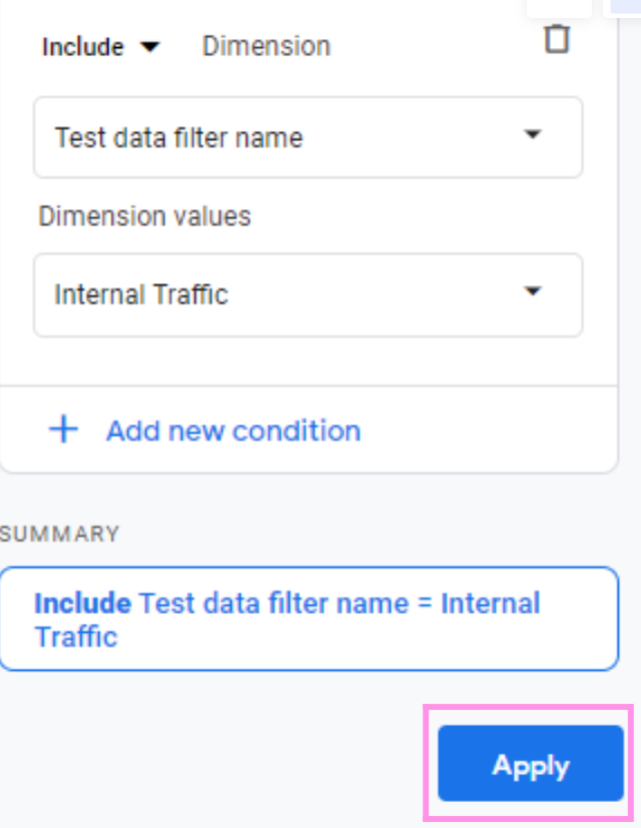Click the Traffic word on summary's second line
This screenshot has width=641, height=828.
[76, 636]
